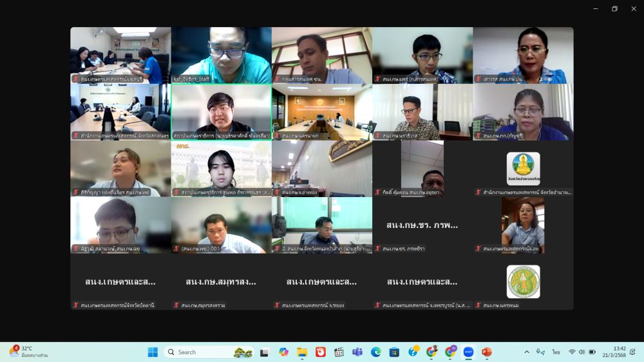
Task: Launch Microsoft Store from the taskbar
Action: click(394, 352)
